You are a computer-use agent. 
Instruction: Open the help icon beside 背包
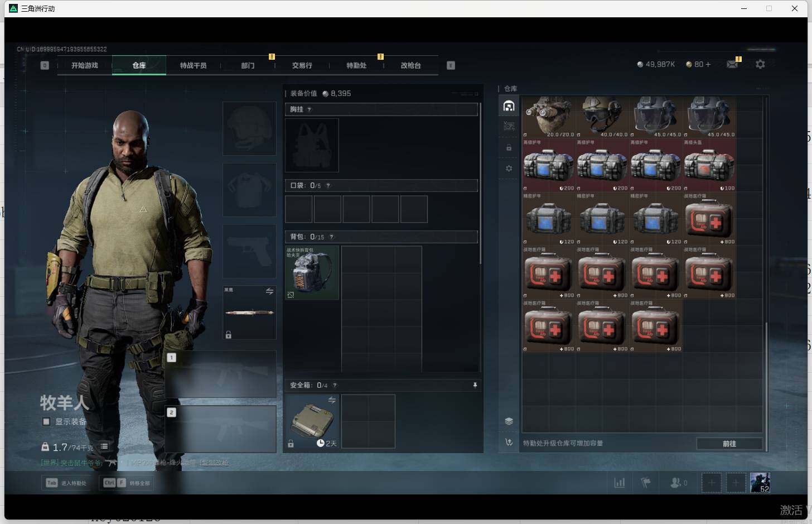(x=331, y=237)
